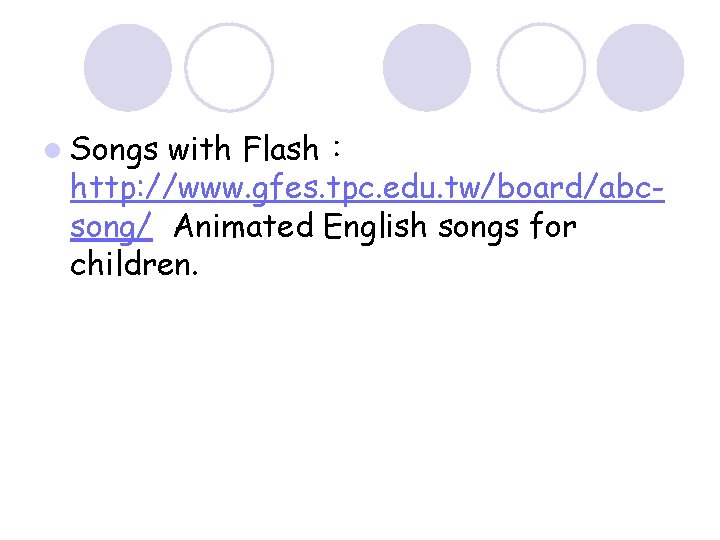Click "edu.tw" portion of the URL
Viewport: 720px width, 540px height.
click(431, 187)
